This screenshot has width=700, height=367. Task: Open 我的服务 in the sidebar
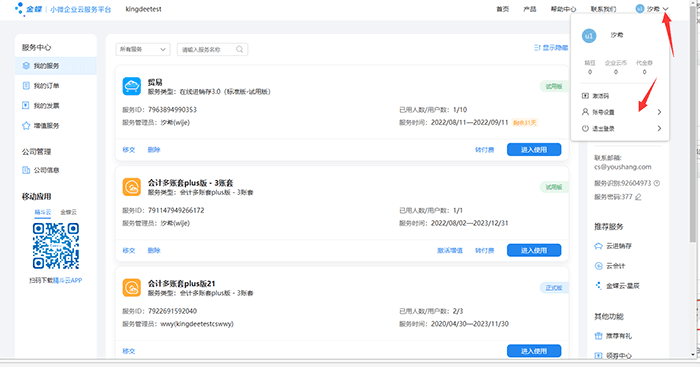56,66
